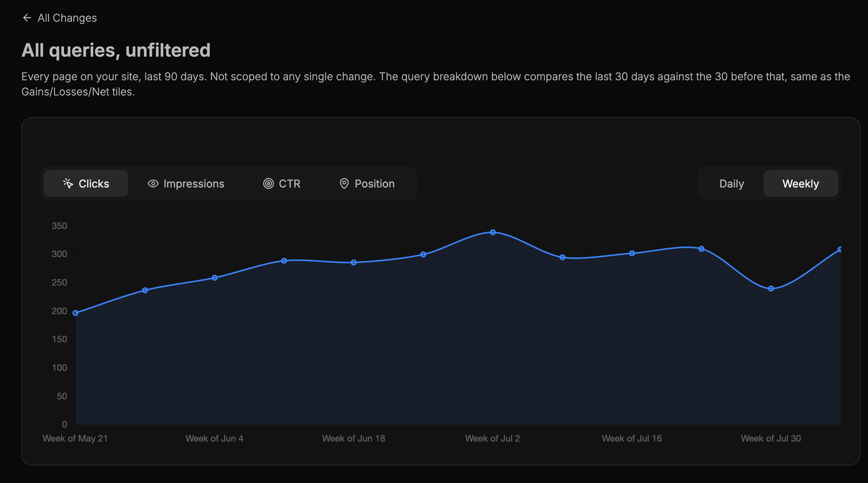Switch to the CTR metric tab
This screenshot has height=483, width=868.
point(282,184)
